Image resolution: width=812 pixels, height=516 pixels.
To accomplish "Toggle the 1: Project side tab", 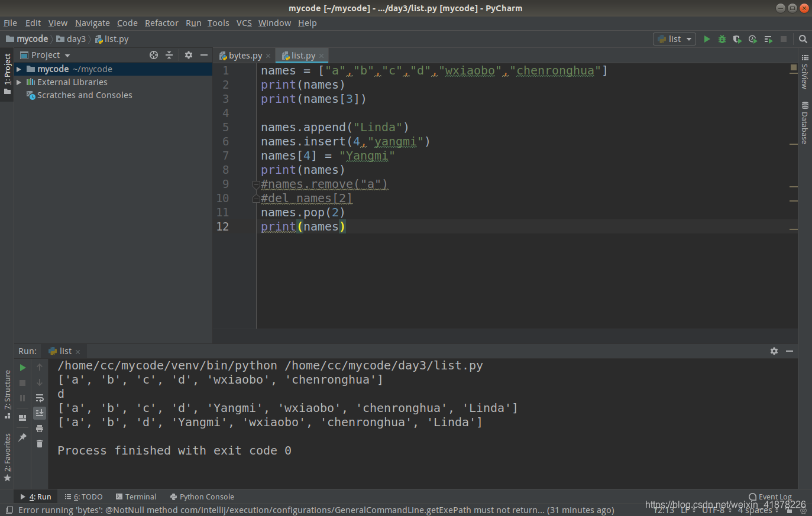I will pos(7,74).
